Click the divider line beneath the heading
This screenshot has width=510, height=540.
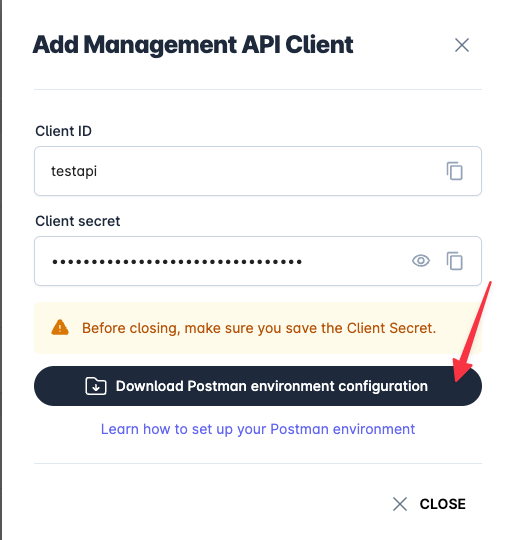tap(258, 90)
